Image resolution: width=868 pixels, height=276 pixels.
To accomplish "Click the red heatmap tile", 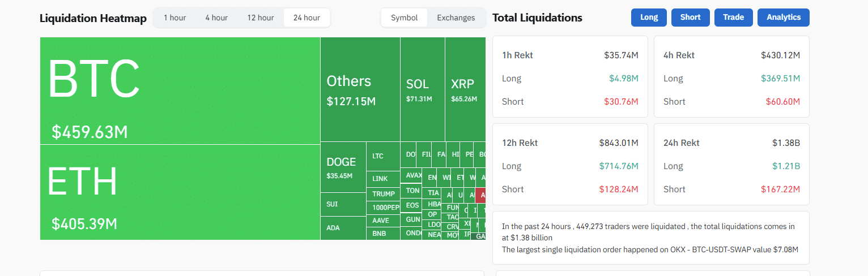I will 481,195.
